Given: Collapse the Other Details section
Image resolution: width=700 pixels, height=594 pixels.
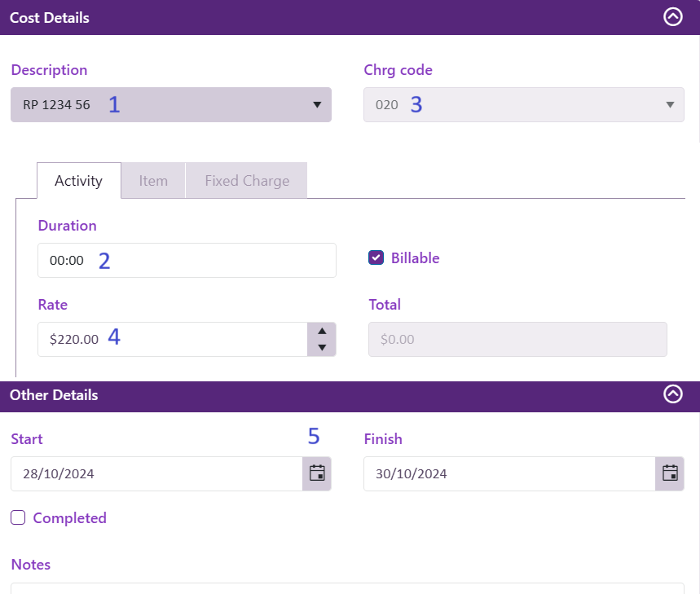Looking at the screenshot, I should click(672, 394).
